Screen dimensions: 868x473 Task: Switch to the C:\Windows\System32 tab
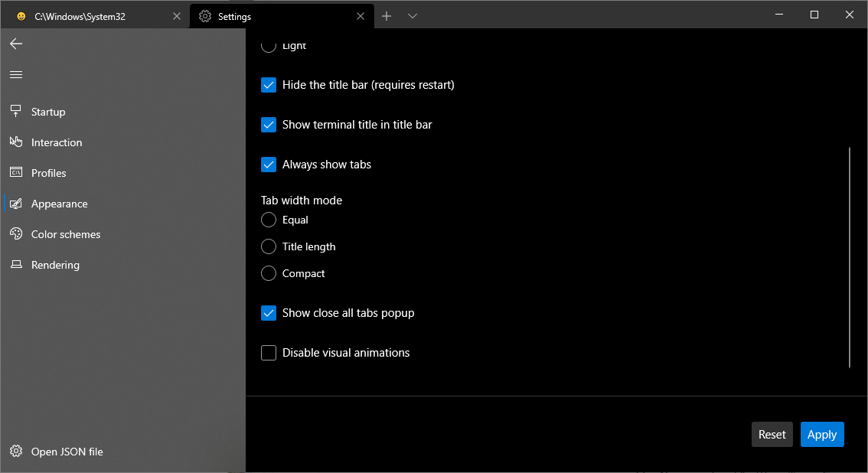(92, 16)
